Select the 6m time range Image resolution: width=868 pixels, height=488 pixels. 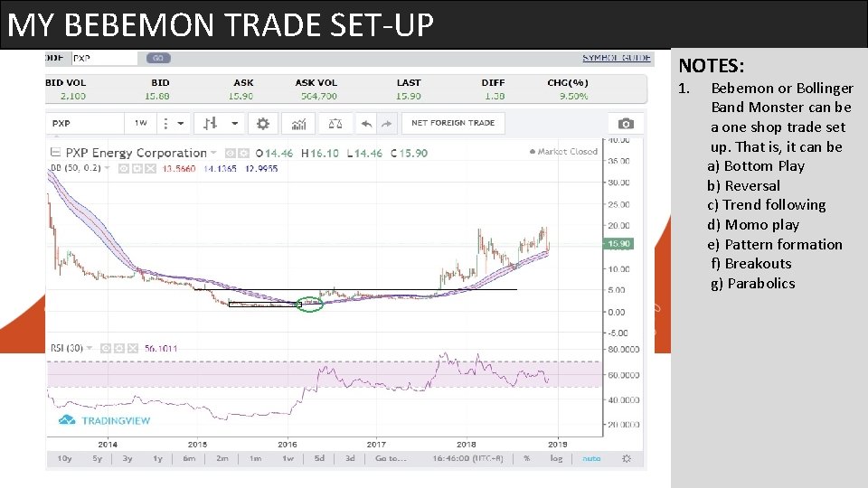189,459
